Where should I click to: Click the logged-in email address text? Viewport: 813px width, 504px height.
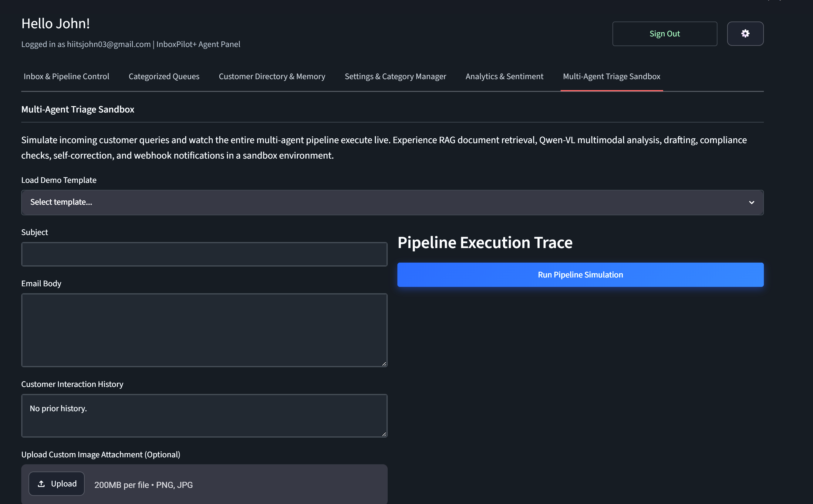109,44
